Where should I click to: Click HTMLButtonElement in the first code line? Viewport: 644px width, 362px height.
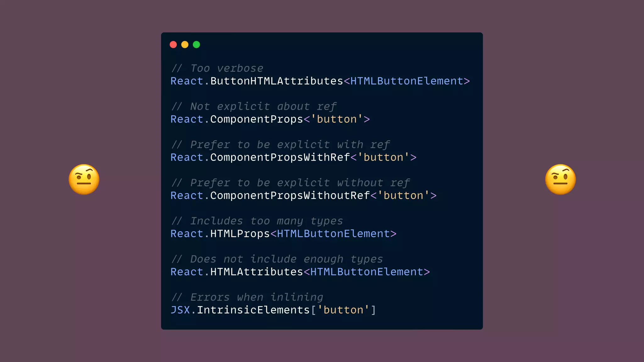point(407,81)
